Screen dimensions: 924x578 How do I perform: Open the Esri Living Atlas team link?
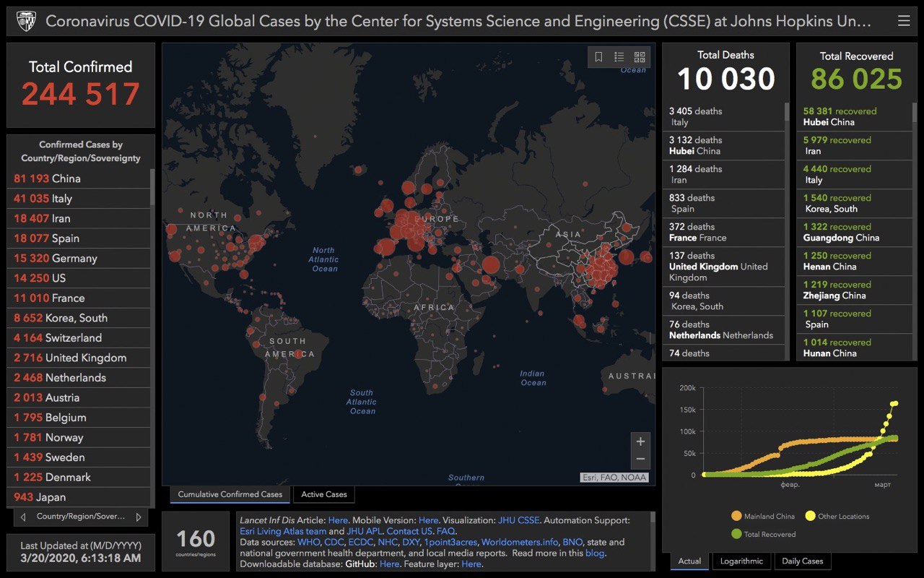pyautogui.click(x=283, y=531)
